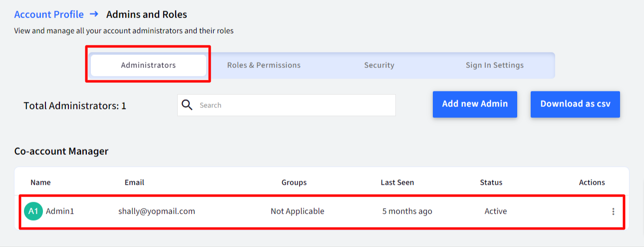Navigate back to Account Profile

pyautogui.click(x=49, y=14)
